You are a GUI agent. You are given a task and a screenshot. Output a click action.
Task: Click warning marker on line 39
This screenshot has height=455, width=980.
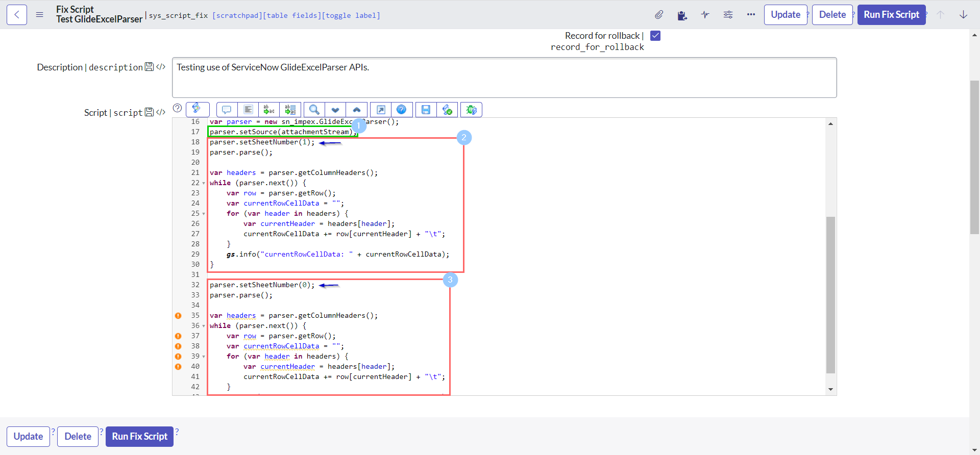click(178, 357)
